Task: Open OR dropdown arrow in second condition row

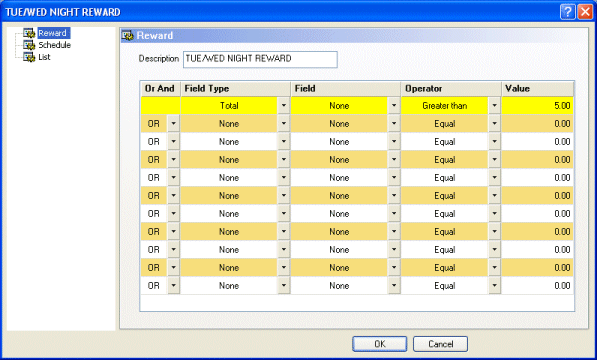Action: click(174, 124)
